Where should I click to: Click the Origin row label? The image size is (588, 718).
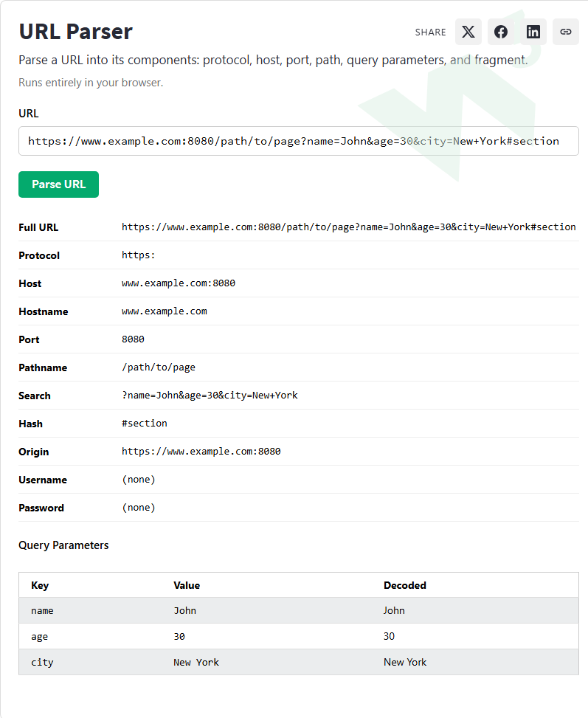click(x=34, y=452)
